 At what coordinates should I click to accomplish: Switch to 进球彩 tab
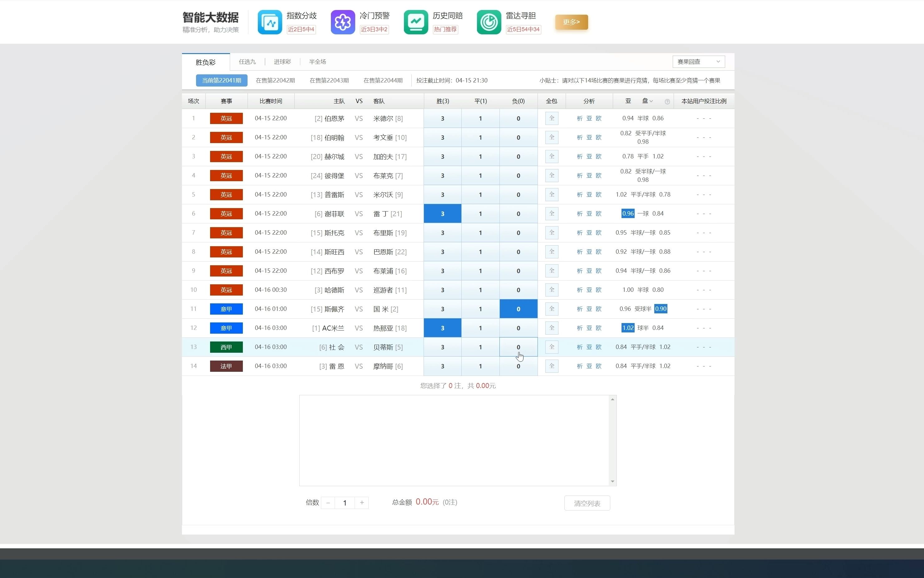282,62
